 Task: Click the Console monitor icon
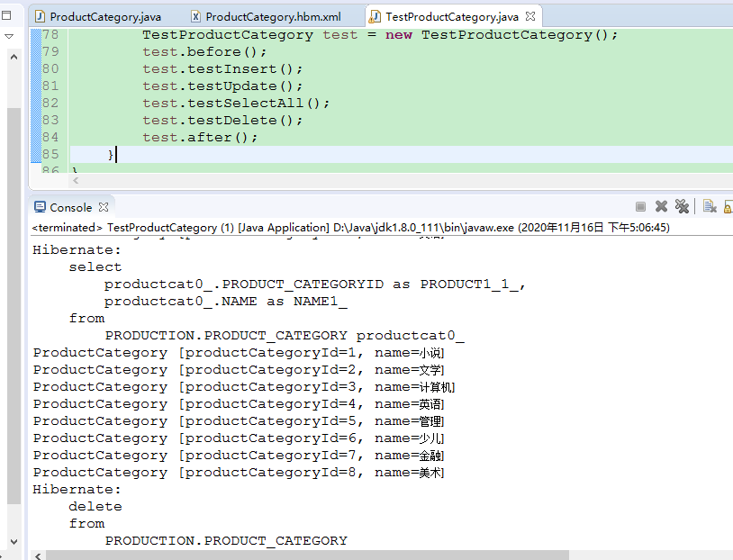[x=41, y=207]
